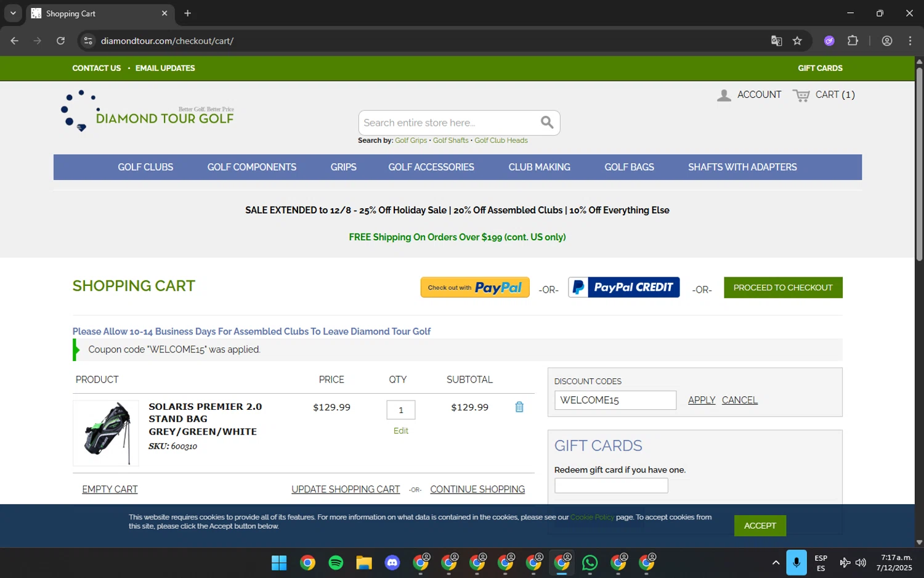Open the Golf Accessories menu

pyautogui.click(x=431, y=167)
